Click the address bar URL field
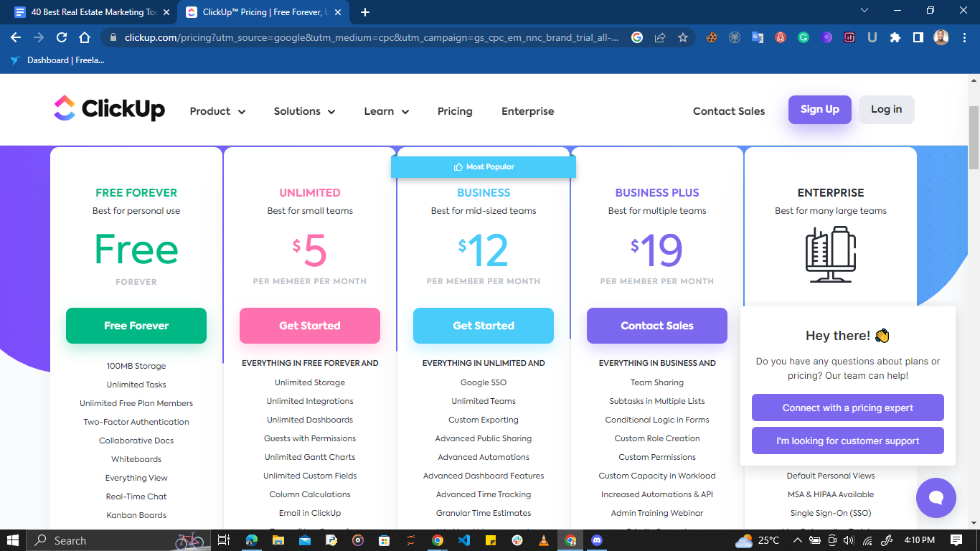The height and width of the screenshot is (551, 980). pyautogui.click(x=372, y=38)
